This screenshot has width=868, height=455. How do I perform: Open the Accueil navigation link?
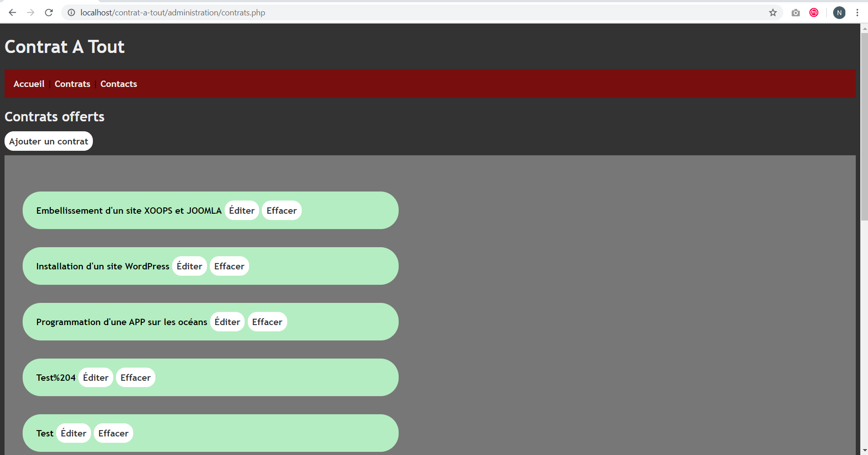point(29,84)
